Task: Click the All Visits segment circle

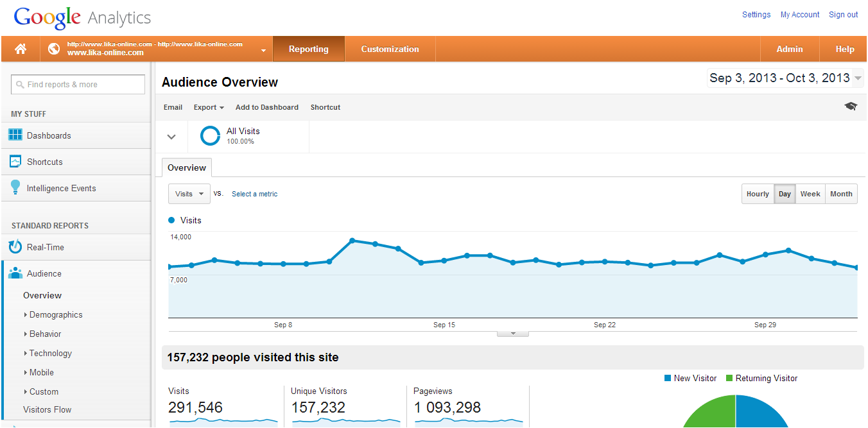Action: point(210,135)
